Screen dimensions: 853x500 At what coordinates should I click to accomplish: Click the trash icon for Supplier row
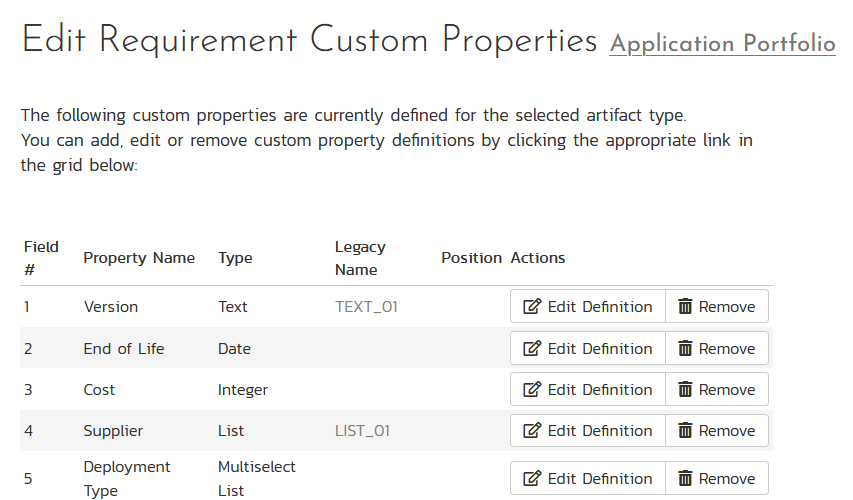[x=686, y=431]
